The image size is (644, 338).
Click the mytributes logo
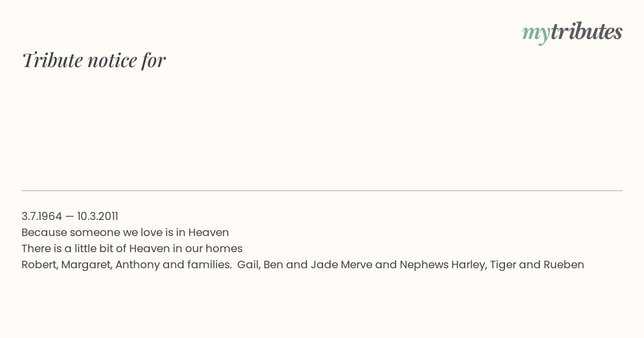572,32
